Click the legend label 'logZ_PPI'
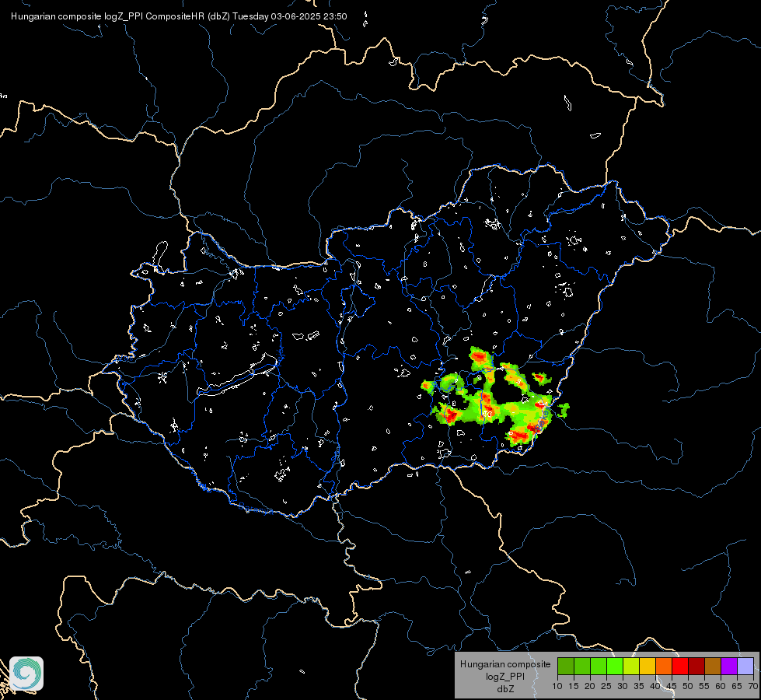The width and height of the screenshot is (761, 700). tap(505, 676)
